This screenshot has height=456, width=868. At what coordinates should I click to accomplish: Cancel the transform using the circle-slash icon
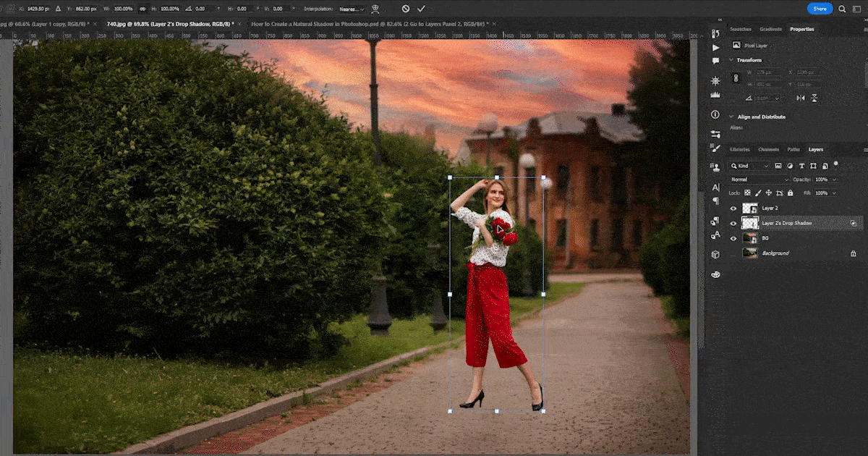tap(405, 9)
